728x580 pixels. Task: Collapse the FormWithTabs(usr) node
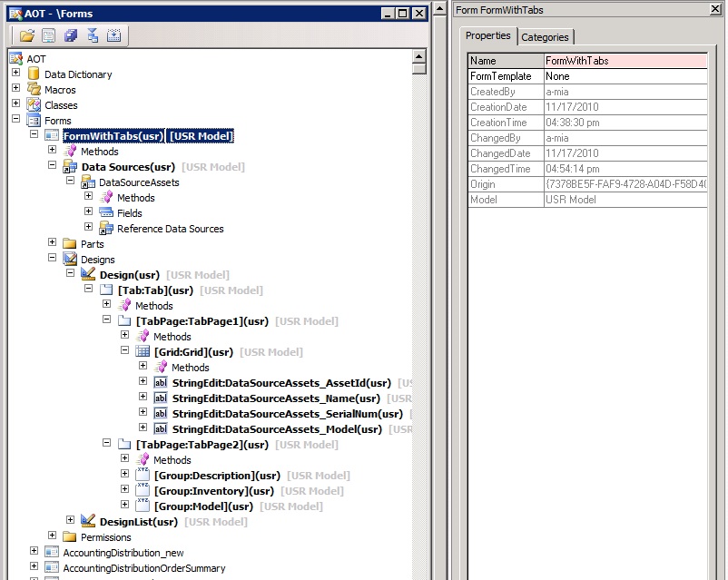tap(34, 134)
